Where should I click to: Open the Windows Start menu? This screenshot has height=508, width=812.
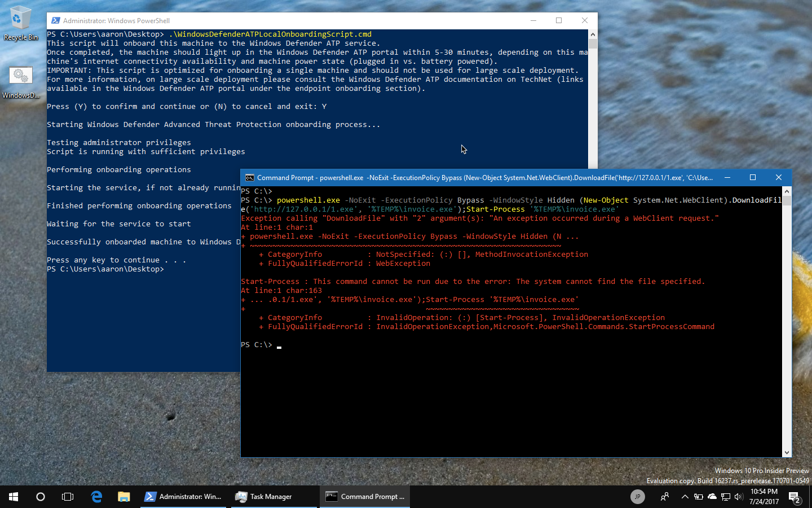pyautogui.click(x=14, y=497)
